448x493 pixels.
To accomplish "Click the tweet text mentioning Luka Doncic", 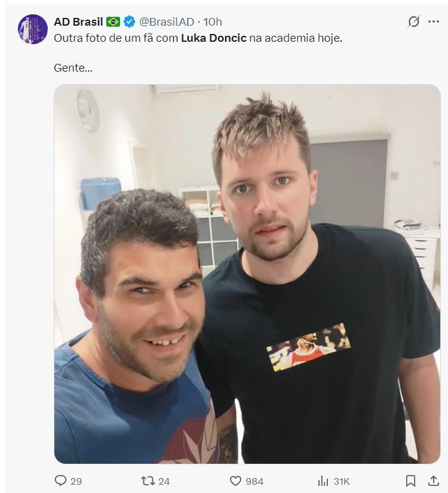I will click(x=198, y=38).
